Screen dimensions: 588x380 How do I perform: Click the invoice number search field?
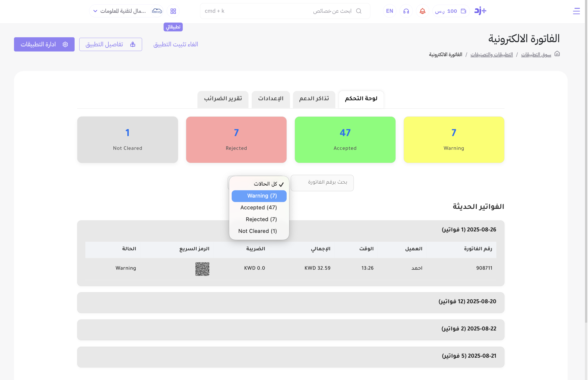(322, 183)
